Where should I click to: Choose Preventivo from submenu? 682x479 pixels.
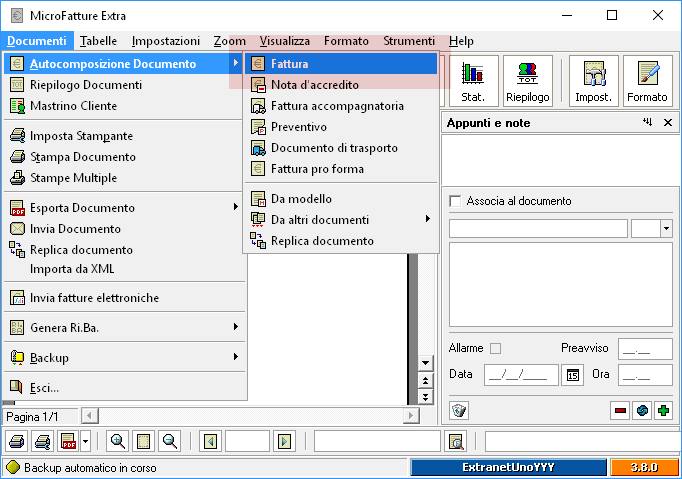[x=341, y=127]
